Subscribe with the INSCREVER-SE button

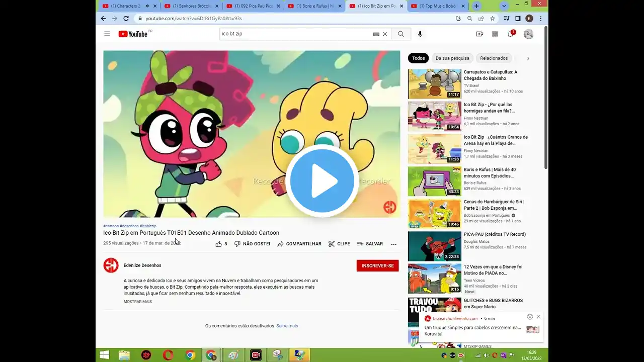[378, 265]
